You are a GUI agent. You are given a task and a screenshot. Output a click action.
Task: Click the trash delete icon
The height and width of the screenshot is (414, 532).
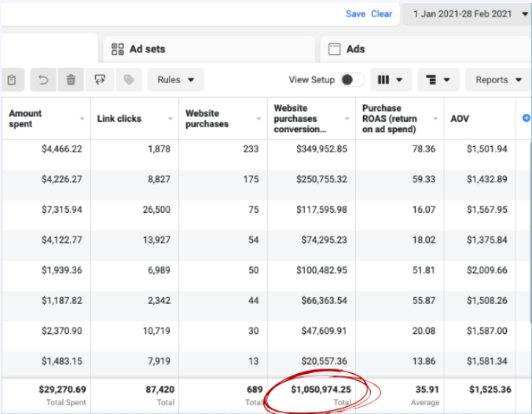tap(71, 80)
